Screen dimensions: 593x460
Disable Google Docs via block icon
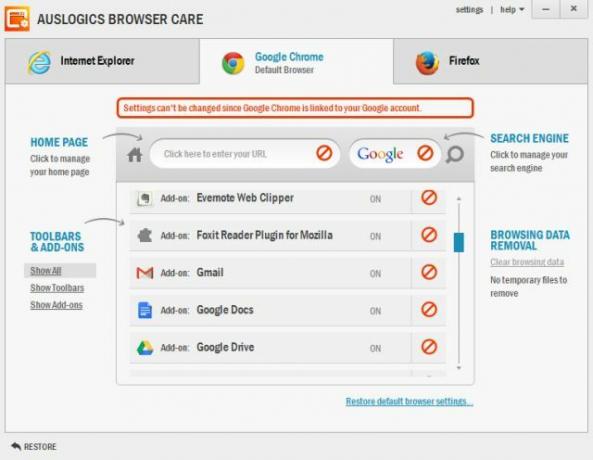(429, 309)
